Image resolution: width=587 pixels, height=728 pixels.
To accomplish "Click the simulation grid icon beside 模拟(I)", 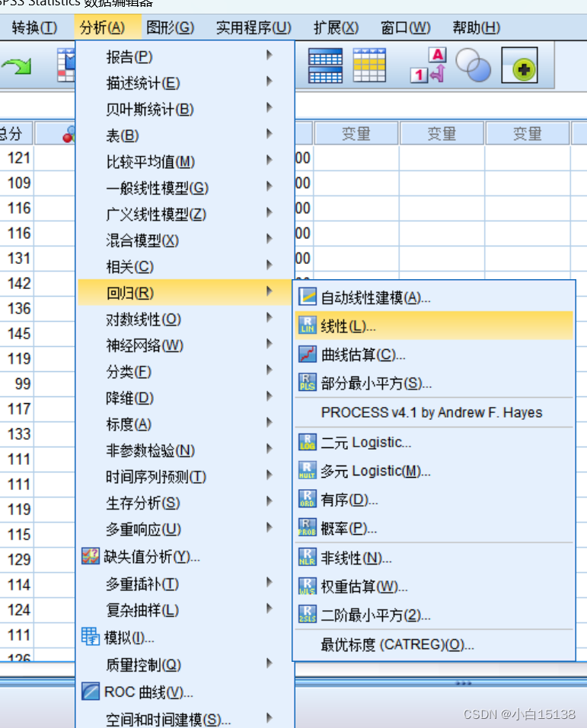I will point(91,637).
